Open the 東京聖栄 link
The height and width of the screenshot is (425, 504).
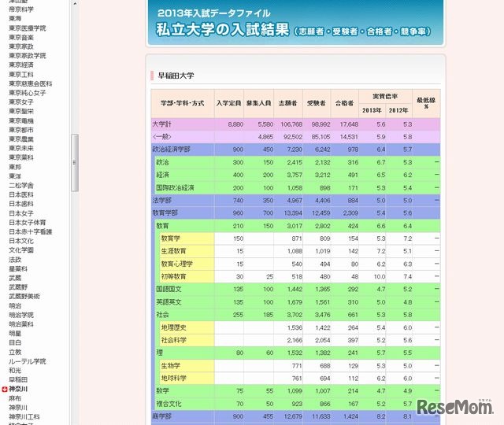click(x=21, y=111)
